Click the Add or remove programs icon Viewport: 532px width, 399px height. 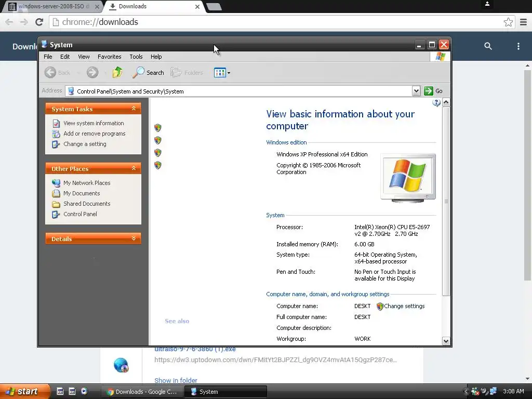coord(56,134)
